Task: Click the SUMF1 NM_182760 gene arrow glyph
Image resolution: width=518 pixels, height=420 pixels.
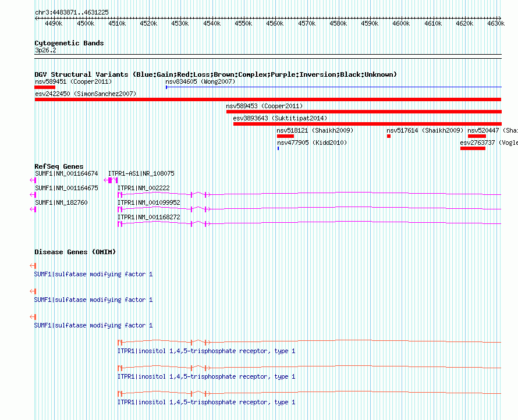Action: point(33,209)
